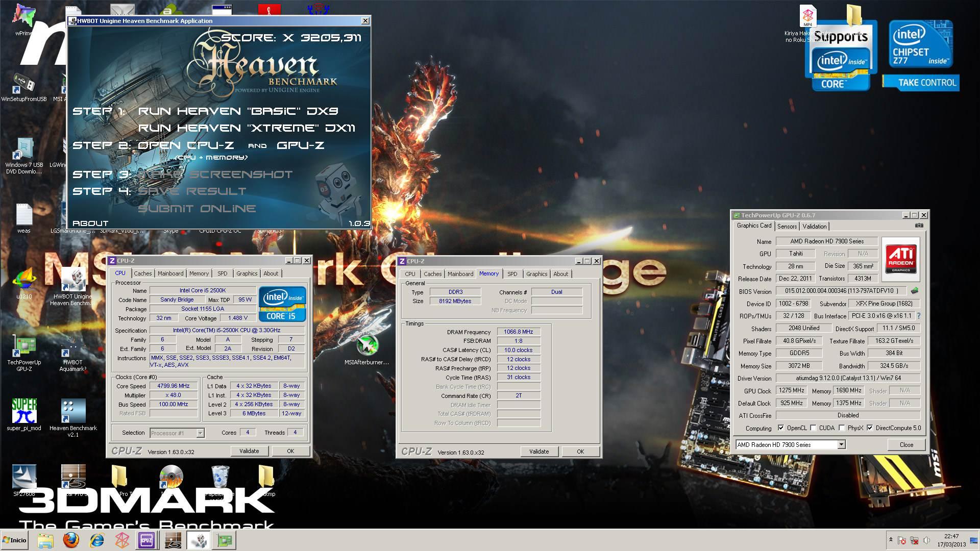This screenshot has width=980, height=551.
Task: Click the Bus Interface question mark icon
Action: coord(919,316)
